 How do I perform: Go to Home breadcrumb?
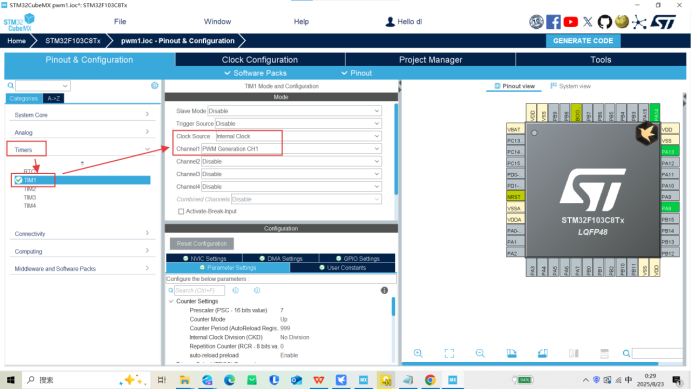tap(16, 41)
